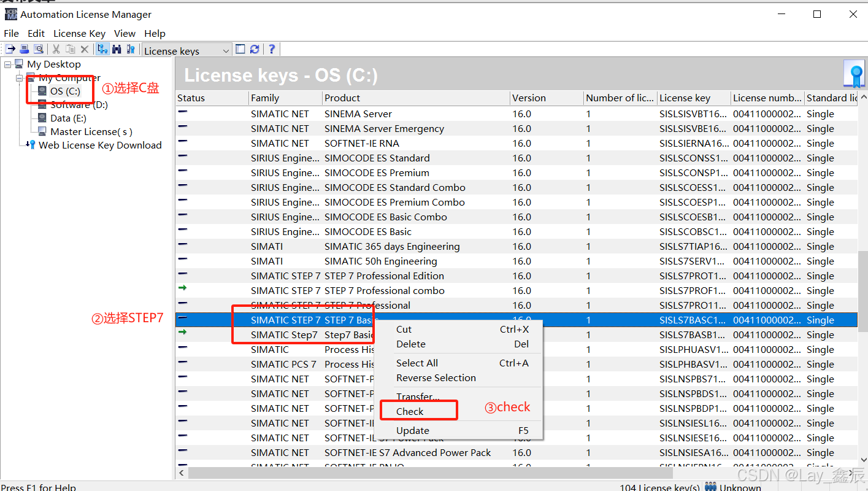Collapse the My Computer tree node
The height and width of the screenshot is (491, 868).
coord(20,78)
